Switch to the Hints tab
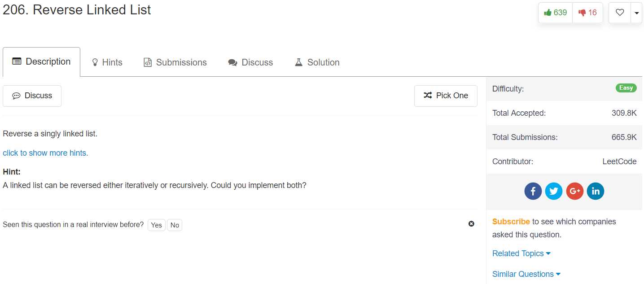 tap(107, 62)
